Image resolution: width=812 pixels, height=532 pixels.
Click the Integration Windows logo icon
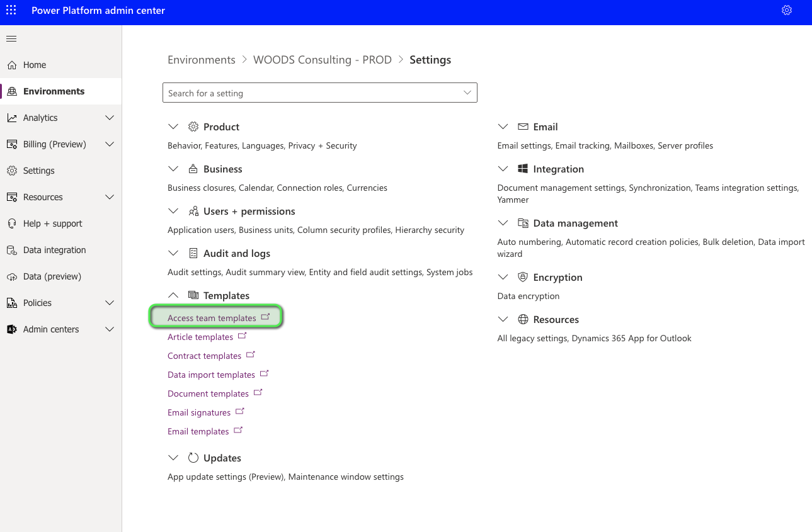523,169
